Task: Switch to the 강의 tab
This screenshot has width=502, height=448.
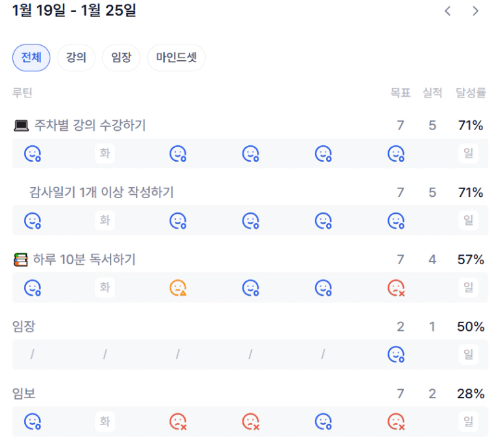Action: [76, 58]
